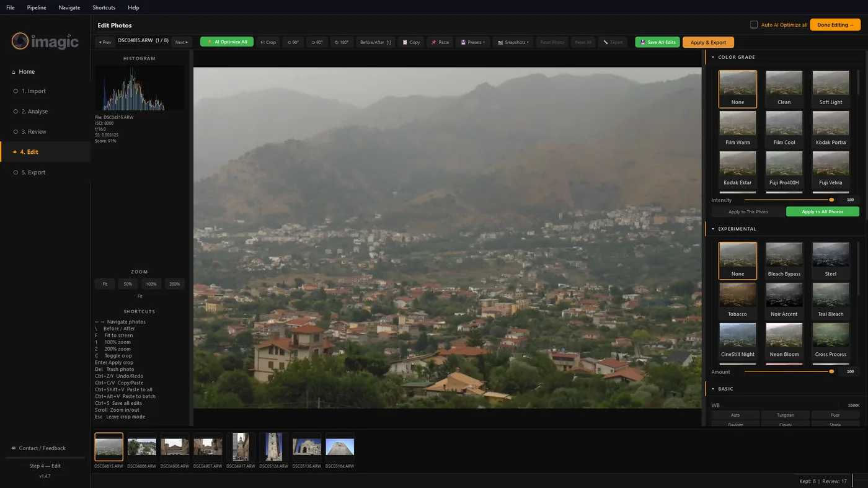868x488 pixels.
Task: Click Apply to This Photo button
Action: point(748,211)
